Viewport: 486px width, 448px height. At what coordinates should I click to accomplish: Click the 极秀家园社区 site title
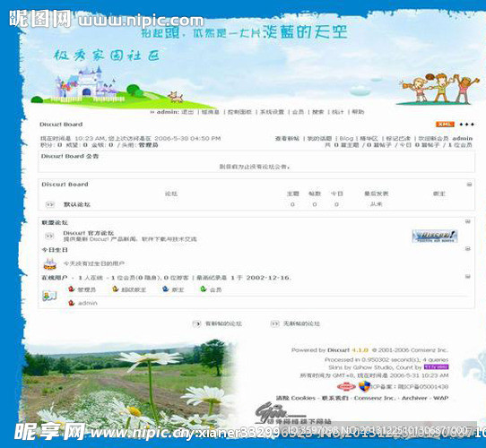tap(106, 56)
